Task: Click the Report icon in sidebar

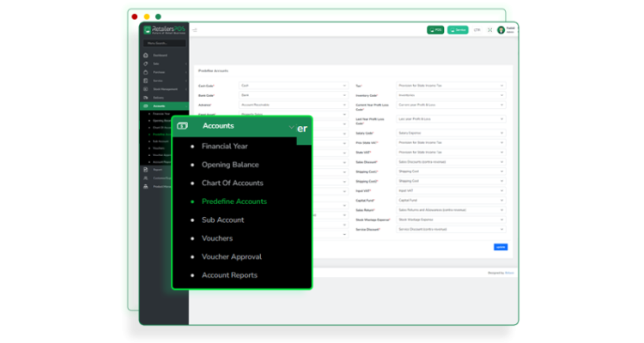Action: pyautogui.click(x=146, y=169)
